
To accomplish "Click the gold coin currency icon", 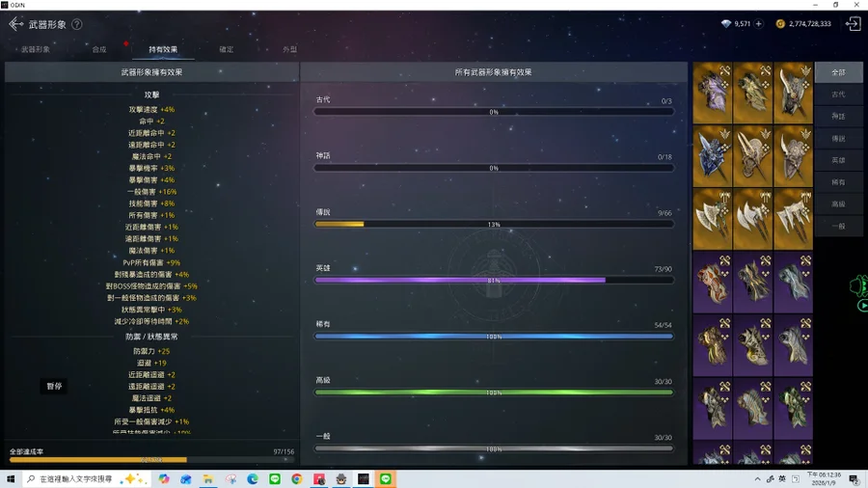I will coord(780,24).
